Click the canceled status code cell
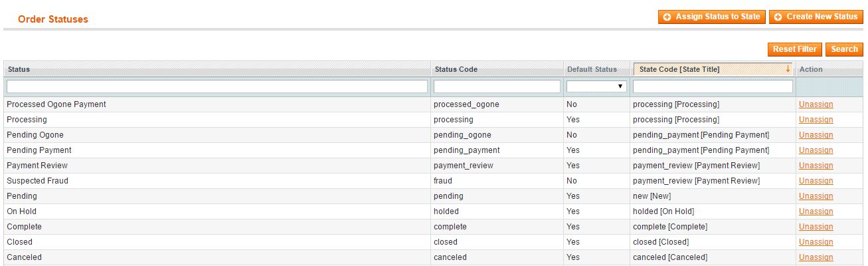 click(497, 257)
